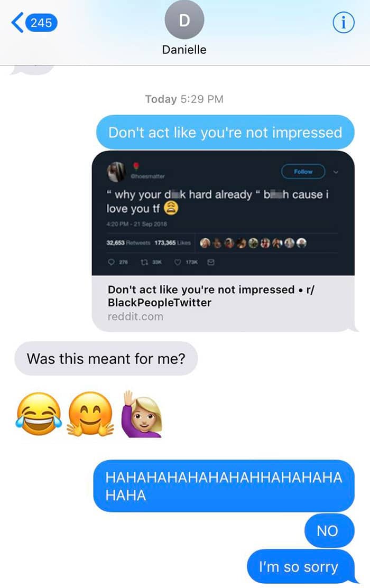Screen dimensions: 370x588
Task: Tap the tweet reply comment icon
Action: (112, 262)
